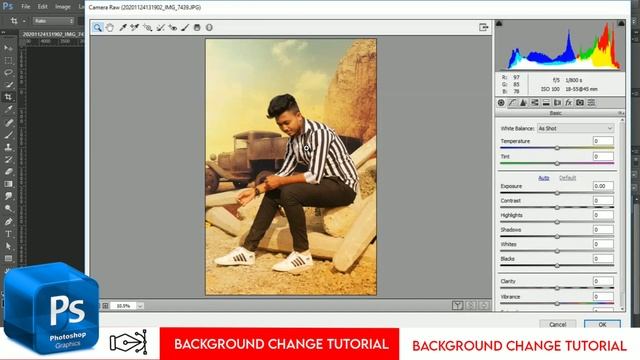Select the Dodge tool in Photoshop toolbar
640x360 pixels.
pyautogui.click(x=8, y=209)
